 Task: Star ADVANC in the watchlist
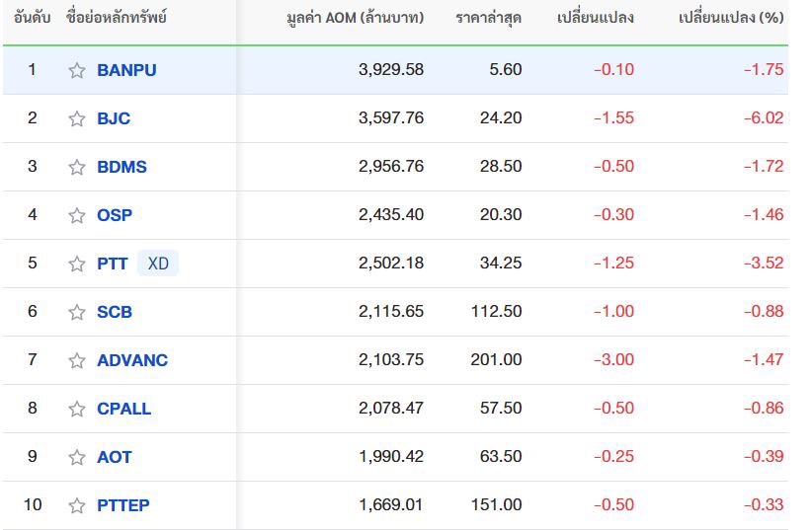point(77,360)
